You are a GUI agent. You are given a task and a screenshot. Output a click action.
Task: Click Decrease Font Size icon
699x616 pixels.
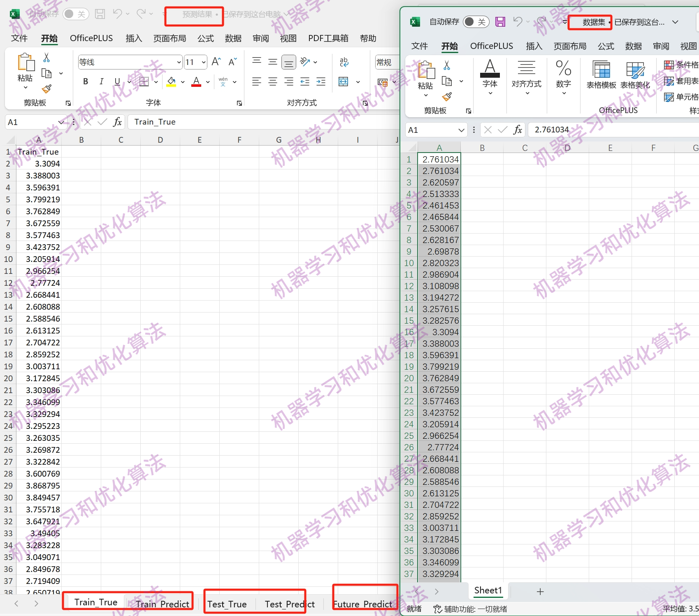[x=232, y=62]
